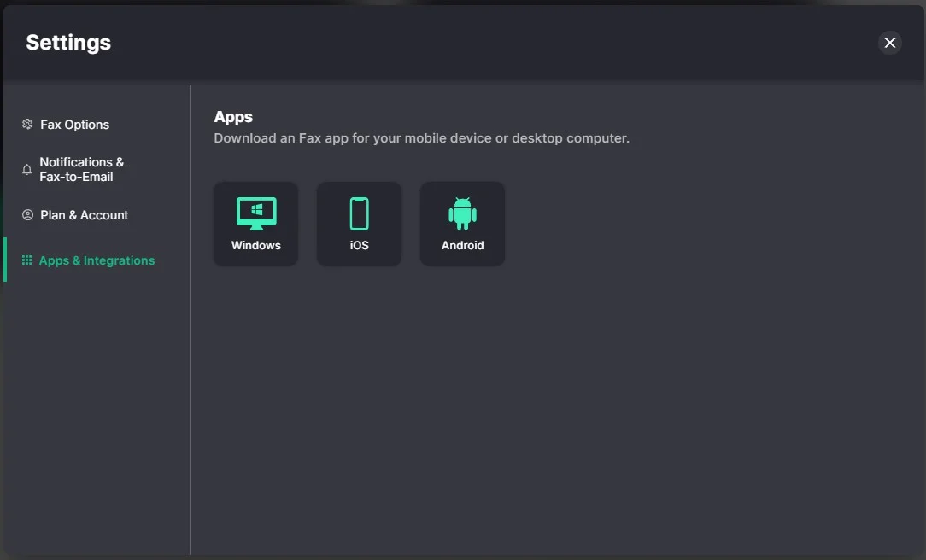926x560 pixels.
Task: Close the Settings dialog with the X
Action: point(890,43)
